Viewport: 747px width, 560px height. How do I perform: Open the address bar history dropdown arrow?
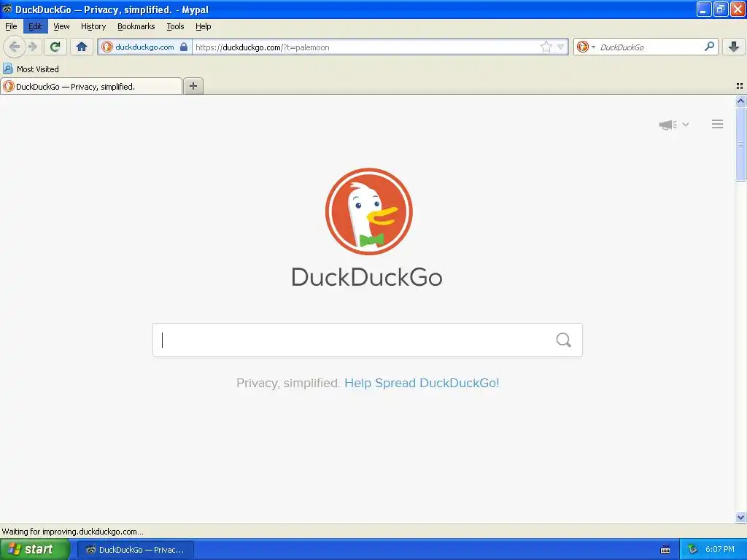click(x=561, y=47)
